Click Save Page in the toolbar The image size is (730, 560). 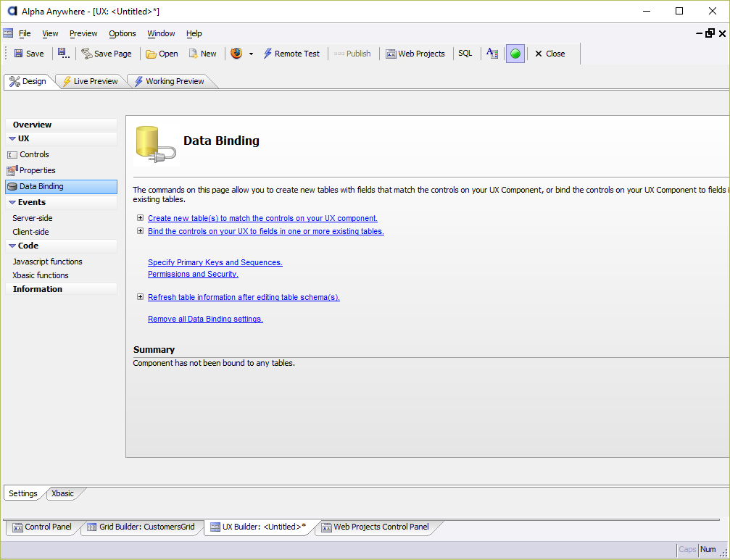pyautogui.click(x=107, y=54)
